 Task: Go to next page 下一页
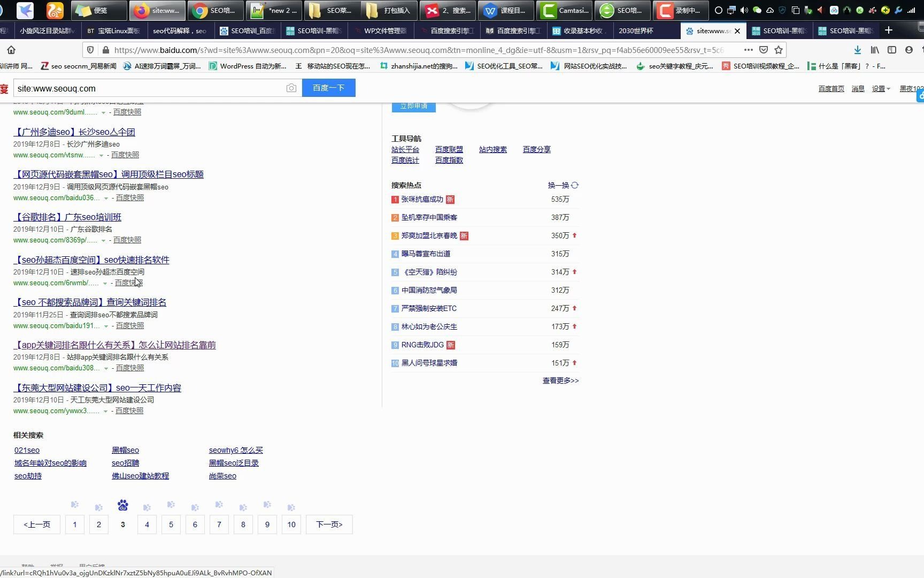(329, 524)
